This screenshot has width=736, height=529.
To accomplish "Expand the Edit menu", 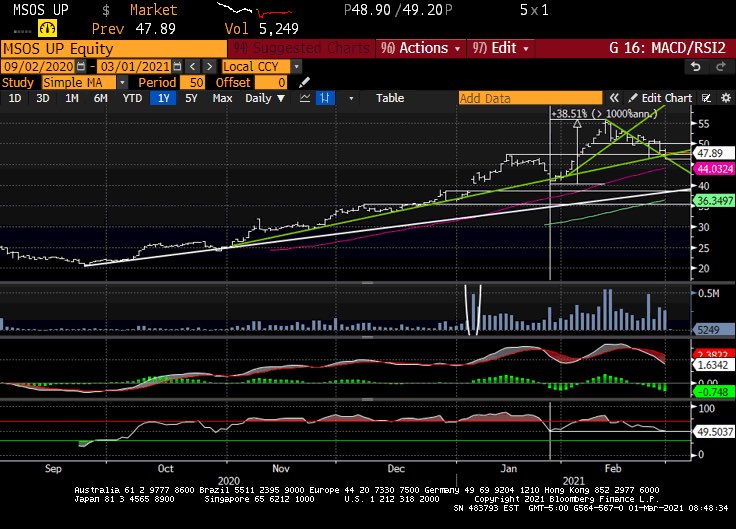I will (500, 48).
